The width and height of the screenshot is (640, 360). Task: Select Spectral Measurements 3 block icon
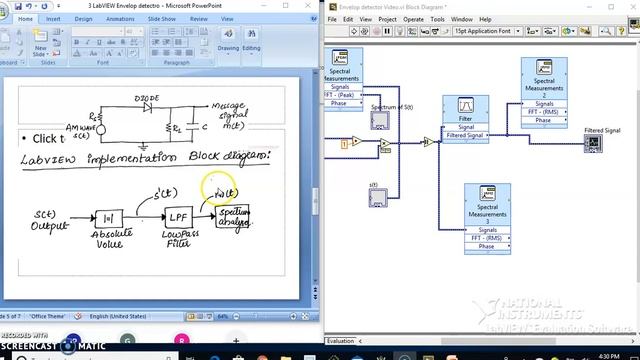487,193
